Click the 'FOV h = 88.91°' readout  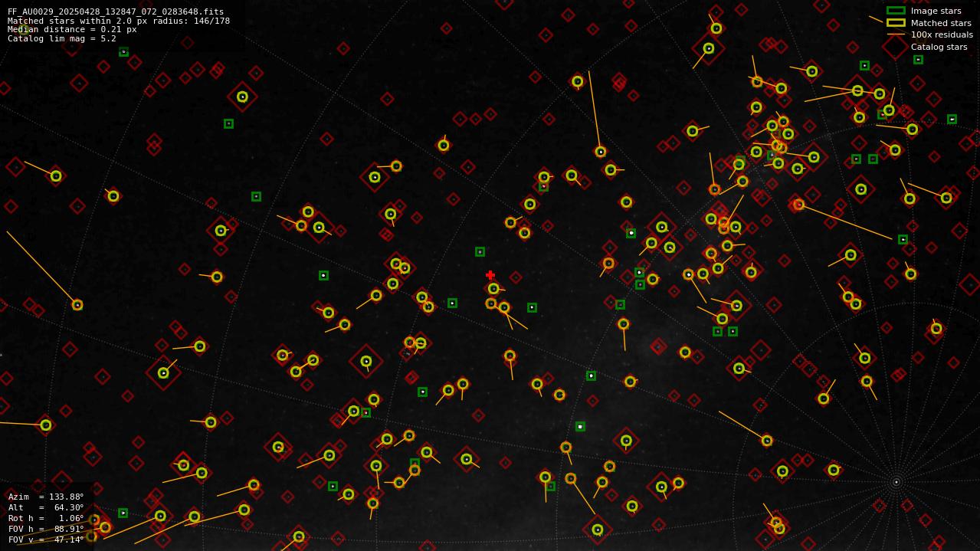click(x=46, y=529)
